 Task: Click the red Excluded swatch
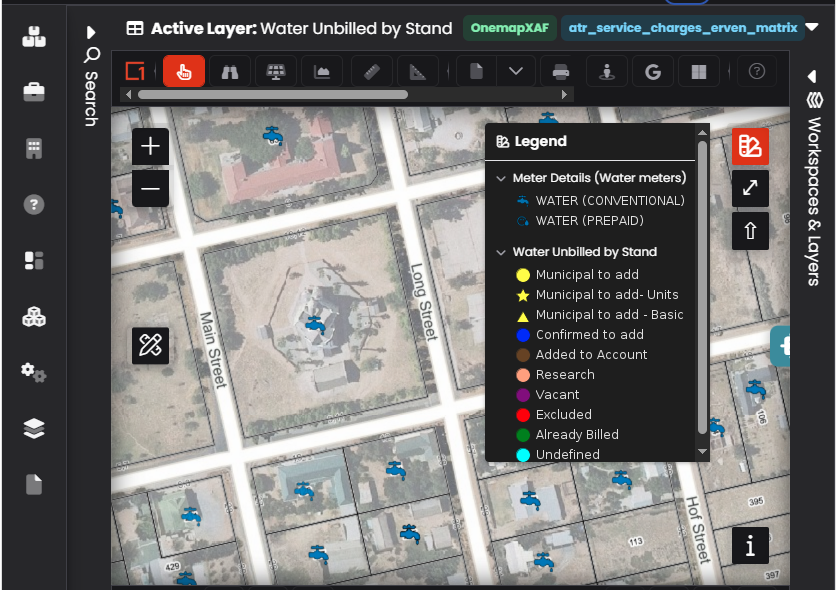(523, 415)
